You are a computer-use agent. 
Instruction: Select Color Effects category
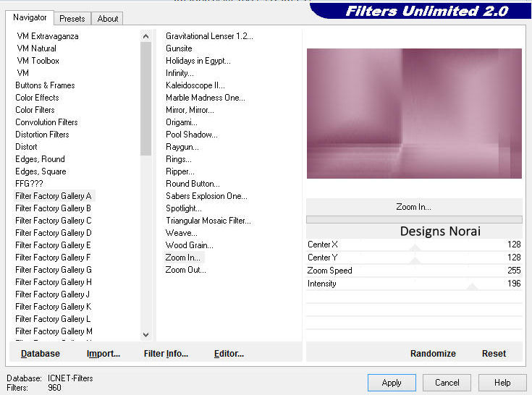[37, 98]
